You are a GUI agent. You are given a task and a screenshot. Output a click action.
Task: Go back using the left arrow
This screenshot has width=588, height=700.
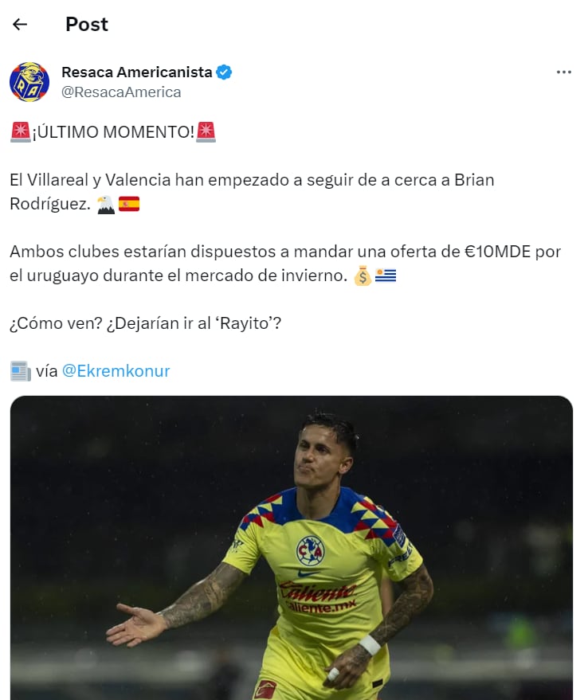coord(20,24)
